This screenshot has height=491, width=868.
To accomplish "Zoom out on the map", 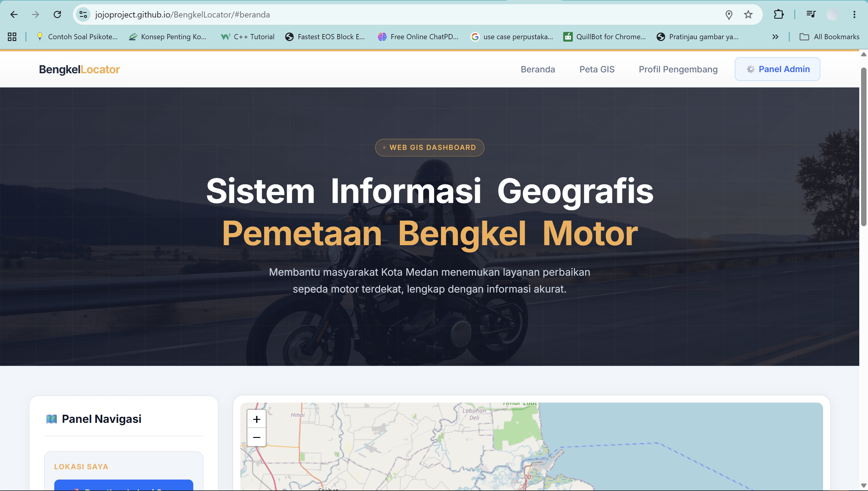I will pyautogui.click(x=257, y=437).
